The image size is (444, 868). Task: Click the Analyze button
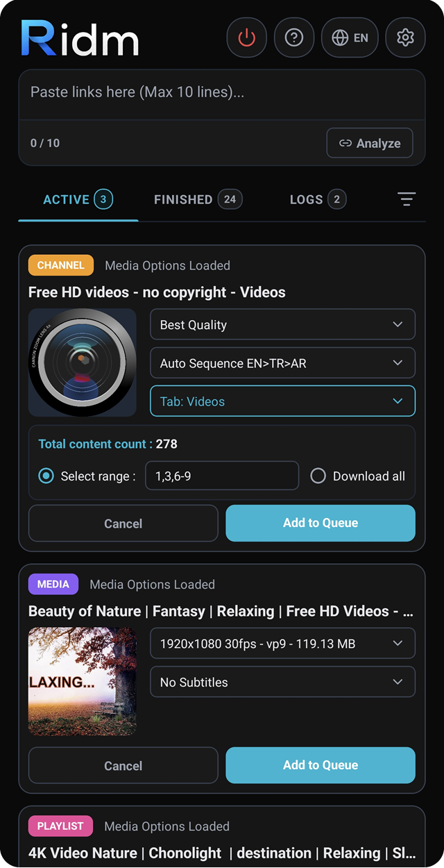(370, 143)
